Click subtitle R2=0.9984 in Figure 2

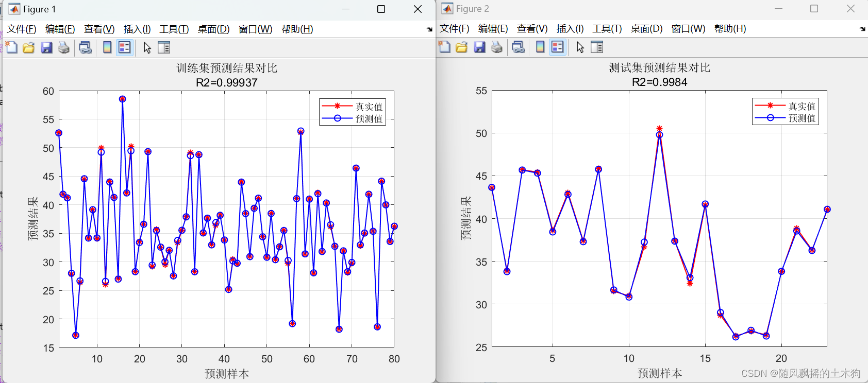pyautogui.click(x=660, y=82)
